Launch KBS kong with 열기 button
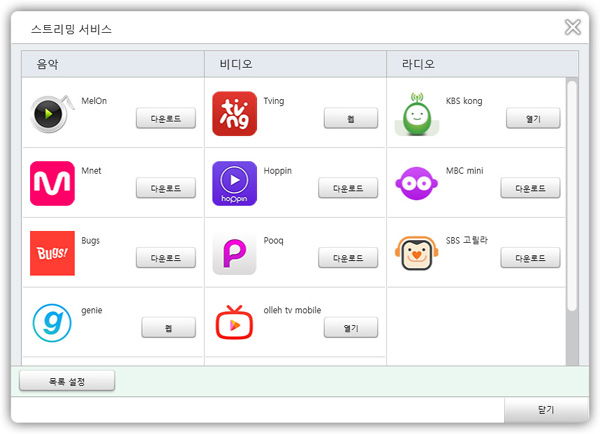 pos(533,118)
